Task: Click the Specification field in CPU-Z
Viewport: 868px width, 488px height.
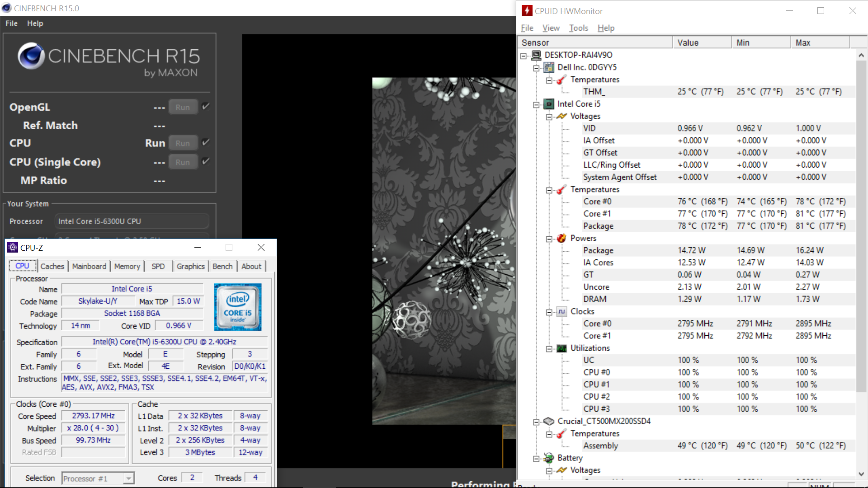Action: coord(165,342)
